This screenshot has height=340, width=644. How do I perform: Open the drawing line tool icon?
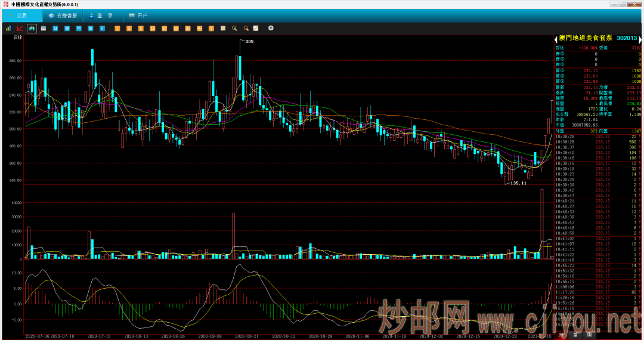256,29
